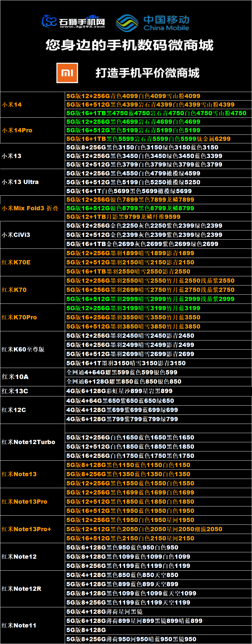This screenshot has width=252, height=644.
Task: Select the row starting "5G版16+256G墨羽2699晴雪2750"
Action: tap(159, 290)
